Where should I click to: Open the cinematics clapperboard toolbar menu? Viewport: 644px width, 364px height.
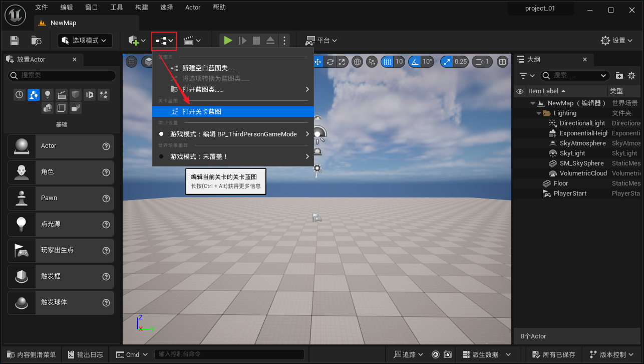[x=192, y=41]
